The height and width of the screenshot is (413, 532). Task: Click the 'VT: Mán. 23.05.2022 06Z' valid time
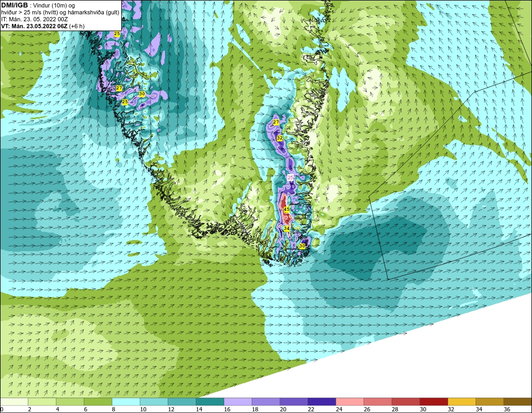[x=34, y=26]
